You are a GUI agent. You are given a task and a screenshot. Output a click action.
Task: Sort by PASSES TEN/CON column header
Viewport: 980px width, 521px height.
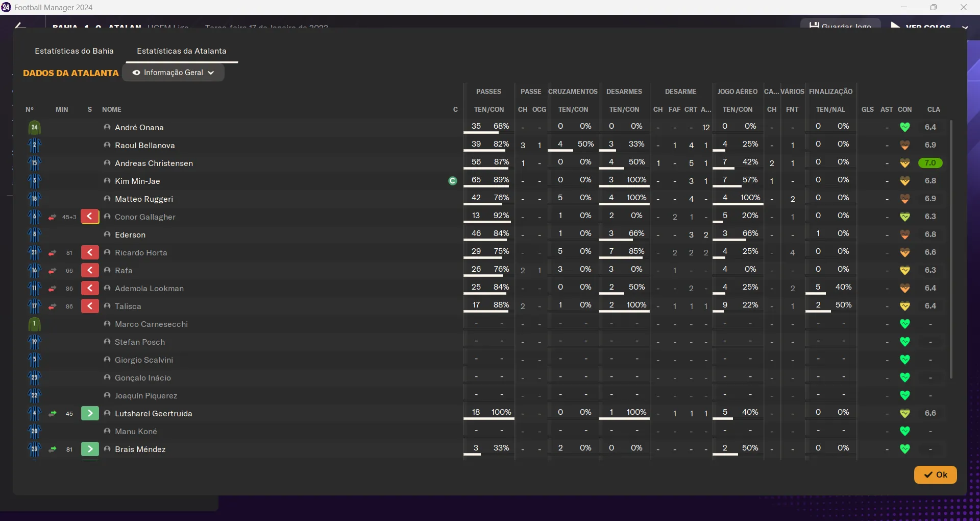[489, 109]
